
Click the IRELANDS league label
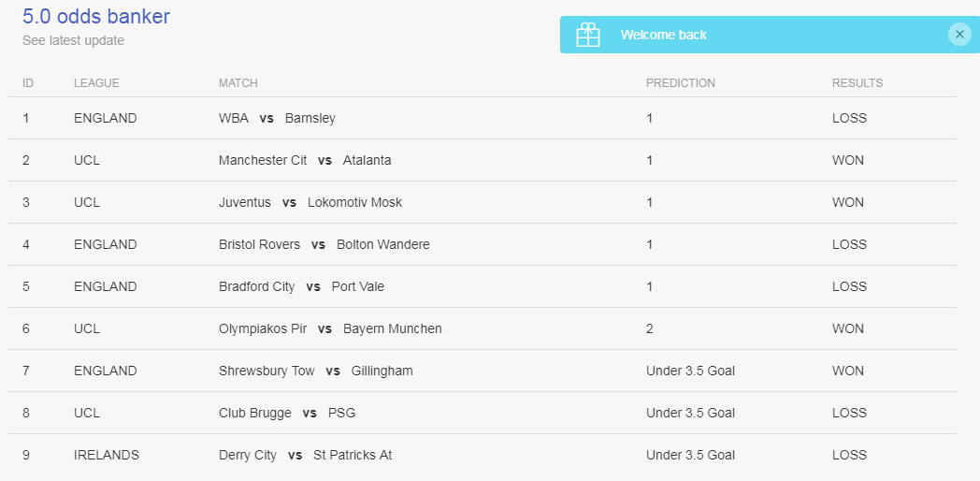click(107, 456)
